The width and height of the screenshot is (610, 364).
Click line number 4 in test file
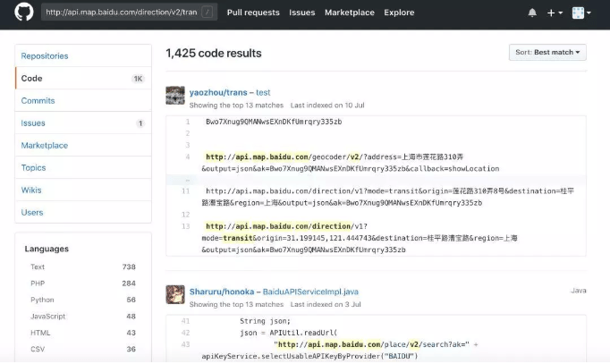point(188,157)
